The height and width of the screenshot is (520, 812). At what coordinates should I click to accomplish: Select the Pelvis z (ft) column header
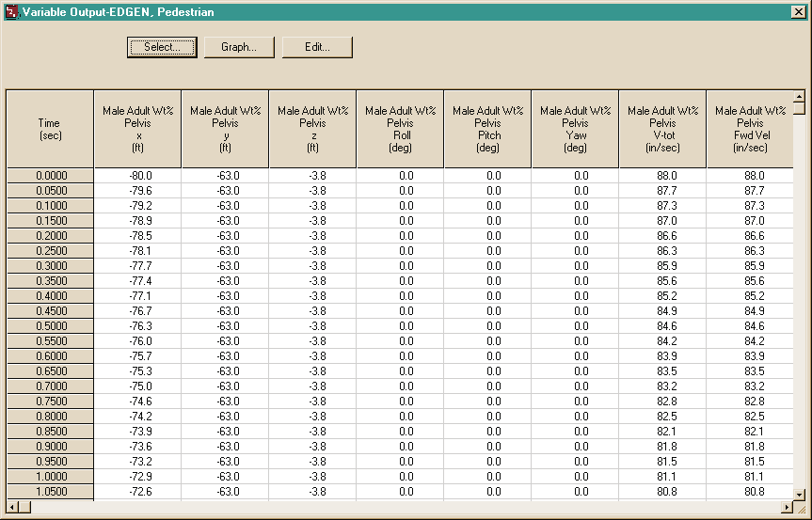click(312, 130)
